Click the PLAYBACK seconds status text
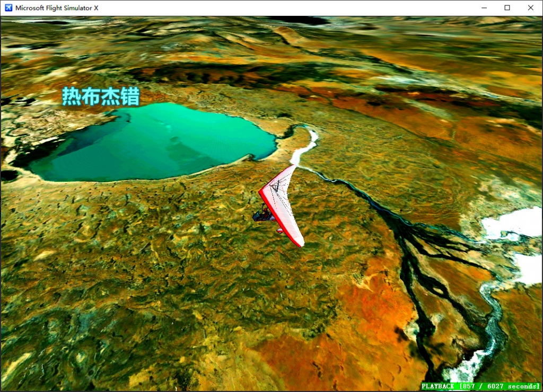This screenshot has height=392, width=543. [480, 386]
